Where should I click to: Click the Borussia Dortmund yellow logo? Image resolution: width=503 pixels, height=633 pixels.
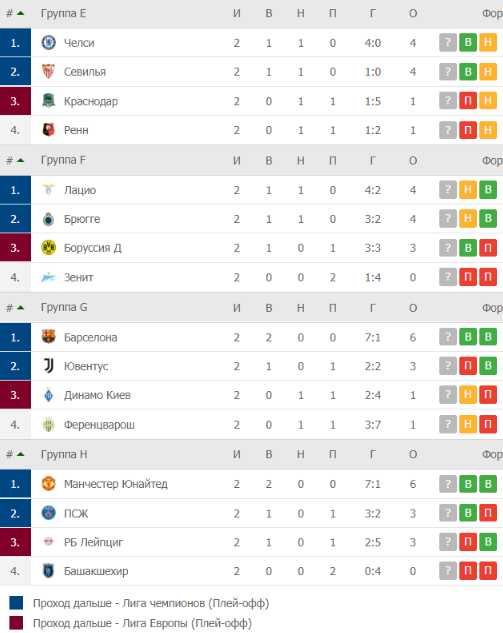tap(48, 247)
